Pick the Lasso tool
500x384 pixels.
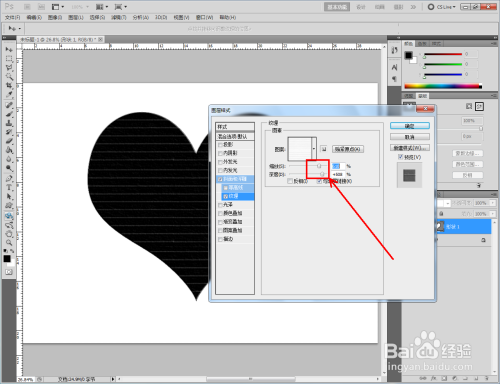(x=9, y=68)
